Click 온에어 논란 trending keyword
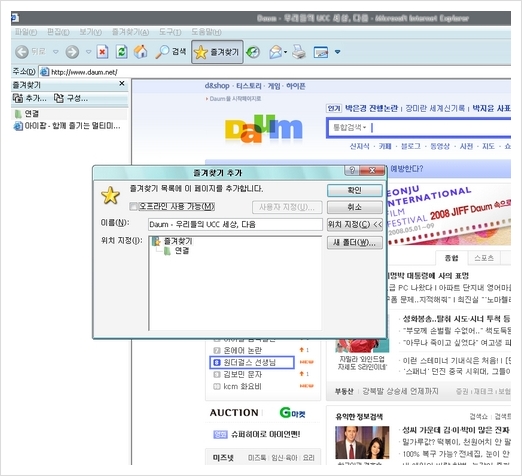Image resolution: width=522 pixels, height=476 pixels. click(242, 350)
